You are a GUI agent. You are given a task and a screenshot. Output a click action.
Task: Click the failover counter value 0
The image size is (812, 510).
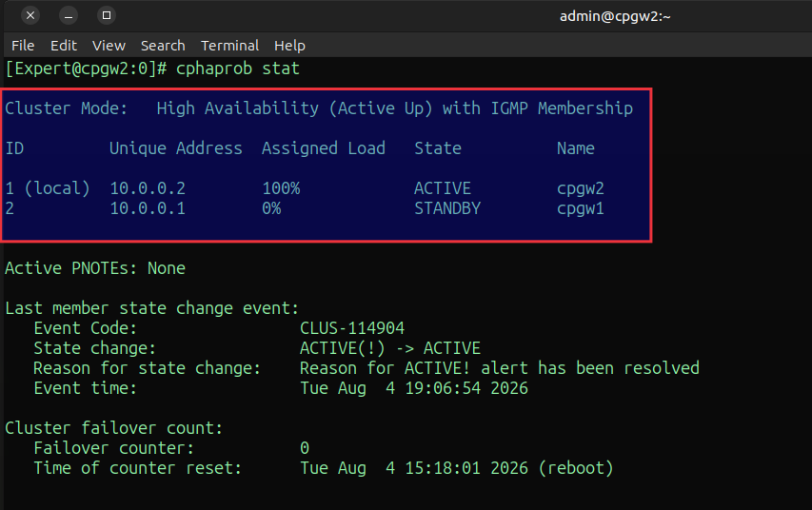[x=305, y=448]
